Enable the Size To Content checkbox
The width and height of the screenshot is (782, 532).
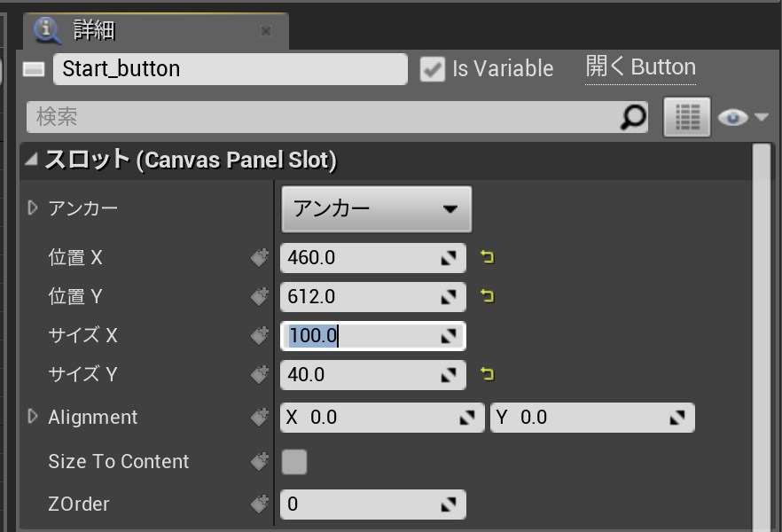point(293,462)
